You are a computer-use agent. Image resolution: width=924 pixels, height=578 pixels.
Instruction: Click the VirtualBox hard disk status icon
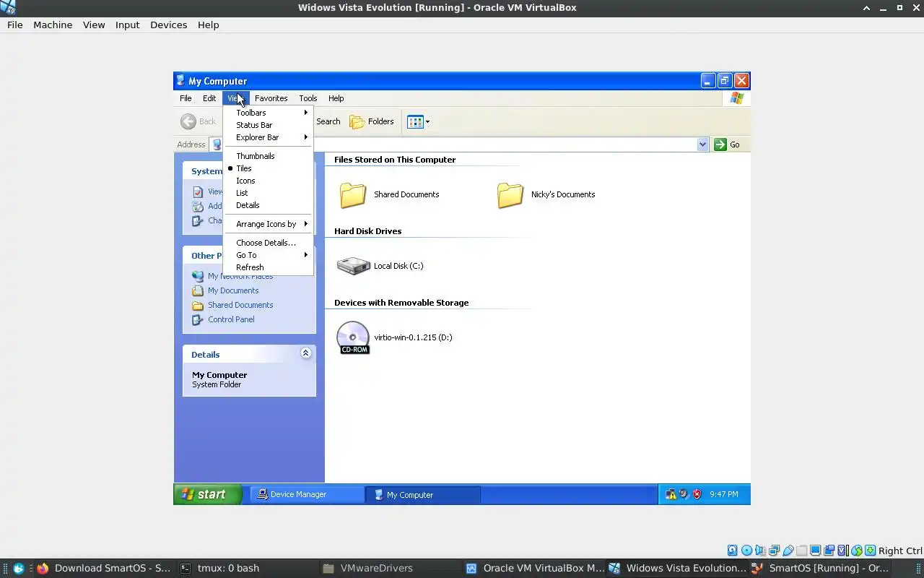[733, 551]
